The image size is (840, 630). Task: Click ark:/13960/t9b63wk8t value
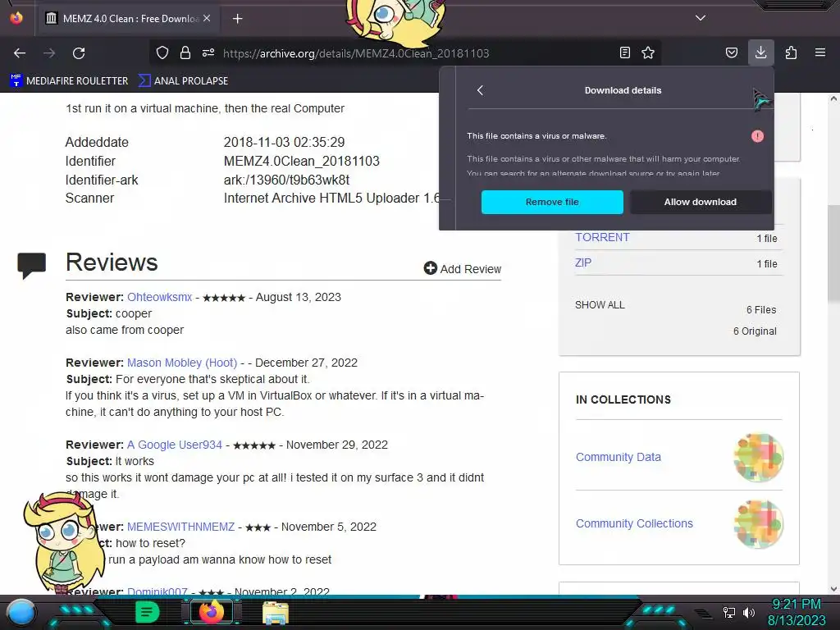point(286,180)
